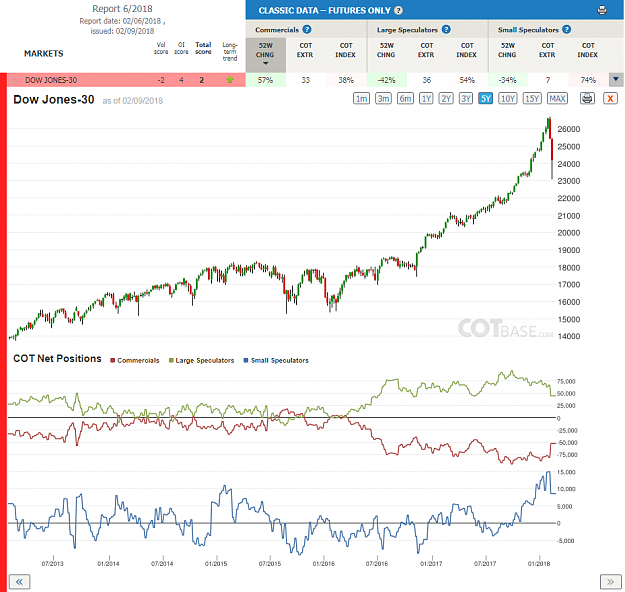This screenshot has height=592, width=625.
Task: Select the 3m time range
Action: point(383,98)
